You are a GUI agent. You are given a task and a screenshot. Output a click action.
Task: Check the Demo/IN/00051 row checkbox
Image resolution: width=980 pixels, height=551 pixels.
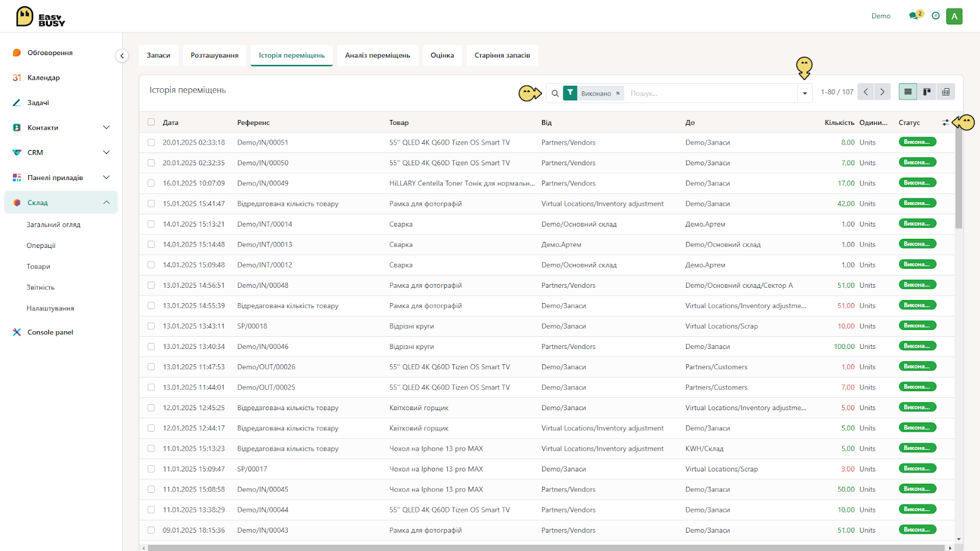coord(151,142)
